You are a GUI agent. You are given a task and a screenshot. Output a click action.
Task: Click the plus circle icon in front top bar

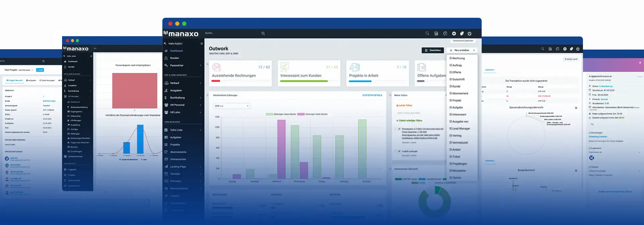[454, 33]
